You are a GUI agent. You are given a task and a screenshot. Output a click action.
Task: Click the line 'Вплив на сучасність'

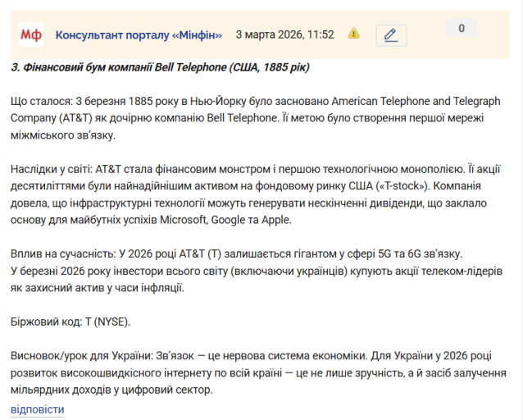click(x=236, y=254)
